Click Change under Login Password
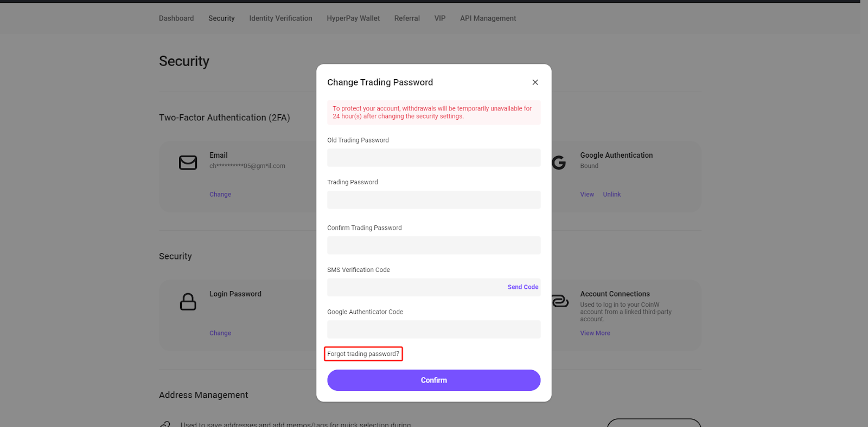Image resolution: width=868 pixels, height=427 pixels. tap(220, 333)
